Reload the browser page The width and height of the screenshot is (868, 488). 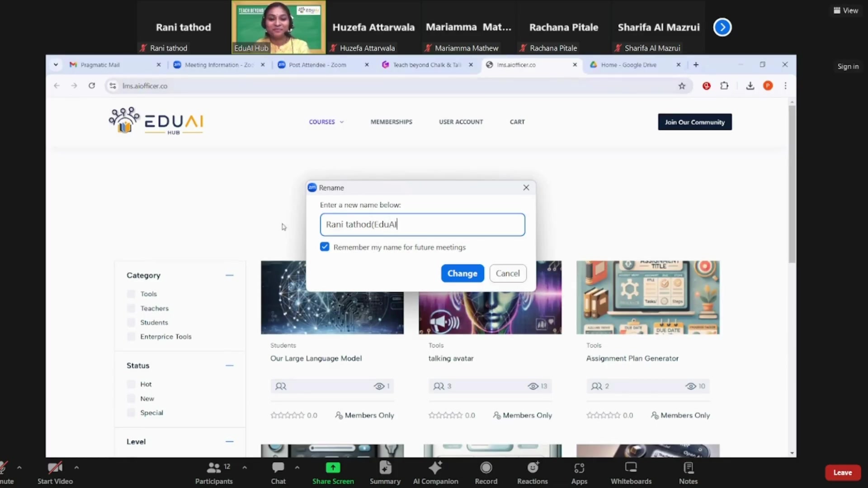(x=92, y=85)
